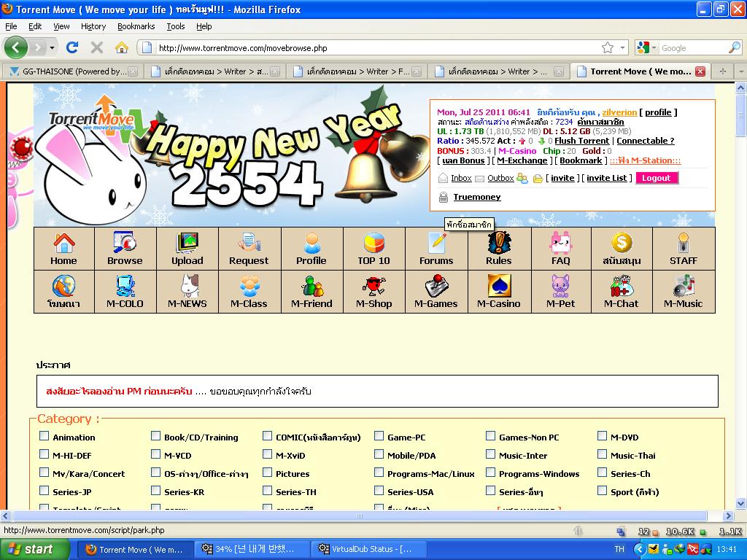Open the Request section icon

click(249, 243)
